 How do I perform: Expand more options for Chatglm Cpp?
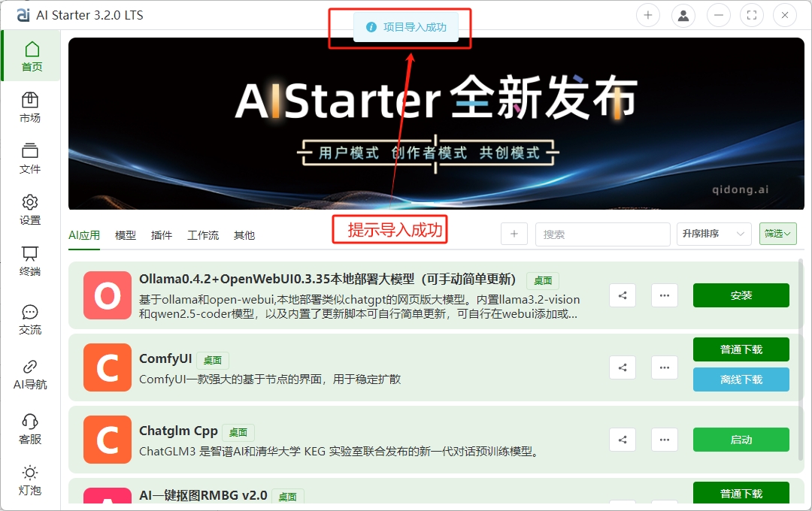coord(664,440)
